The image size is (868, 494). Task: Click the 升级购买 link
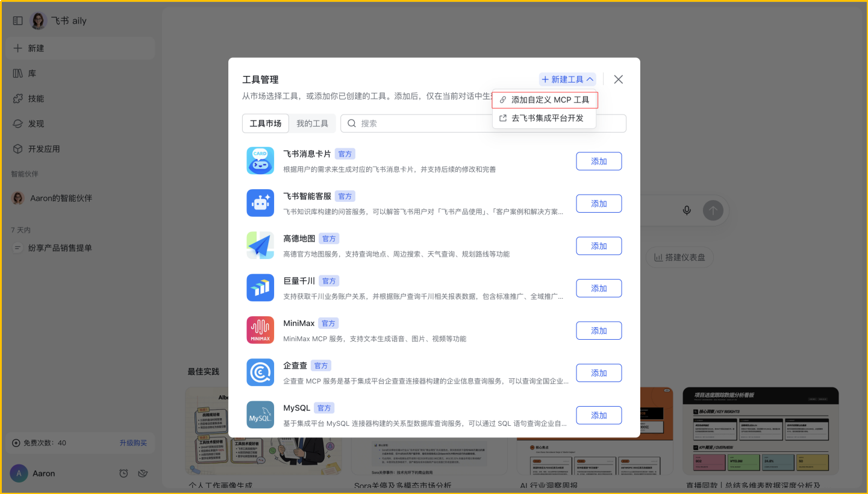133,443
